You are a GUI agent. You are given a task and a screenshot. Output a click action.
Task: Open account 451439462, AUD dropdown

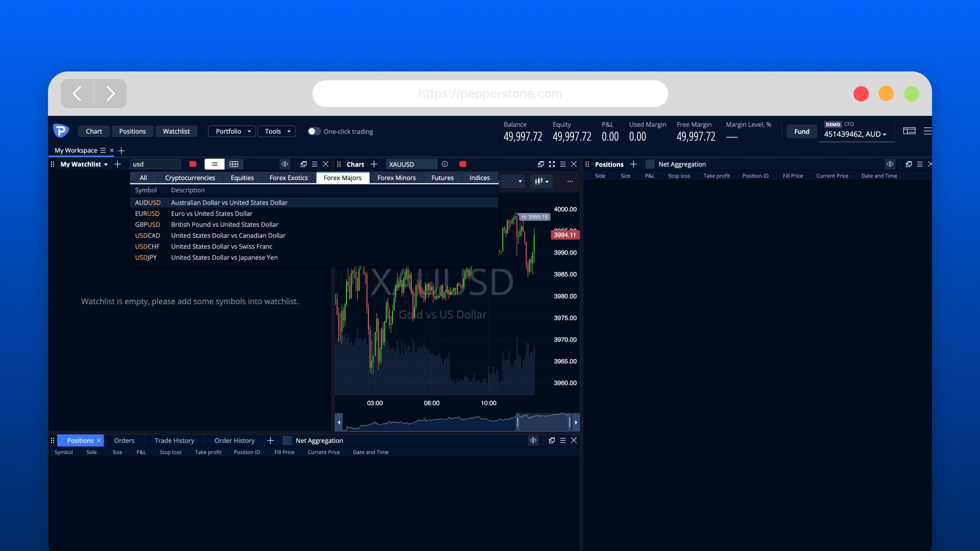(855, 134)
